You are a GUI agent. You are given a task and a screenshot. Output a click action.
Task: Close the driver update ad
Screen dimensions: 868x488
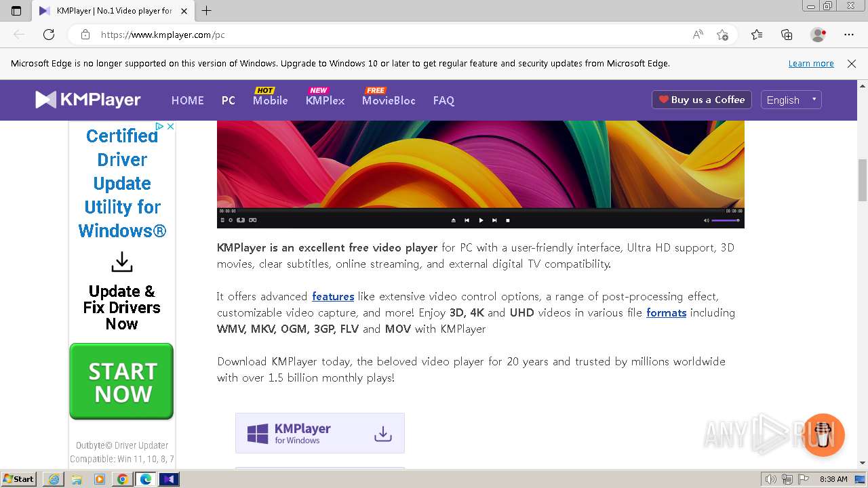pos(171,126)
